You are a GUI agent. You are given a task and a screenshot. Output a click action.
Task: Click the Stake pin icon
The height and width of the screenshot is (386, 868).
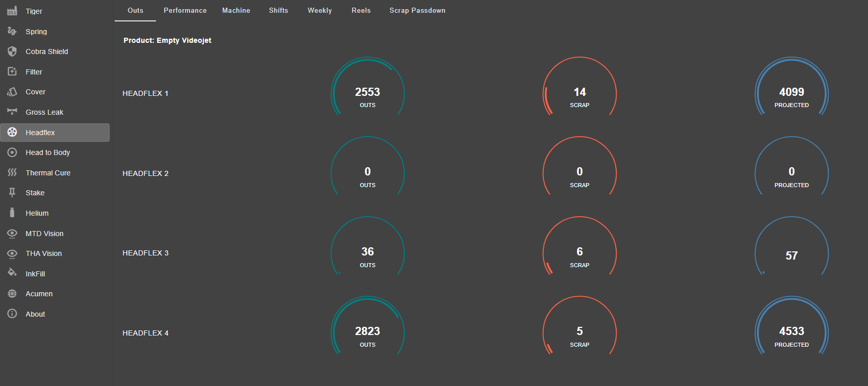tap(12, 193)
